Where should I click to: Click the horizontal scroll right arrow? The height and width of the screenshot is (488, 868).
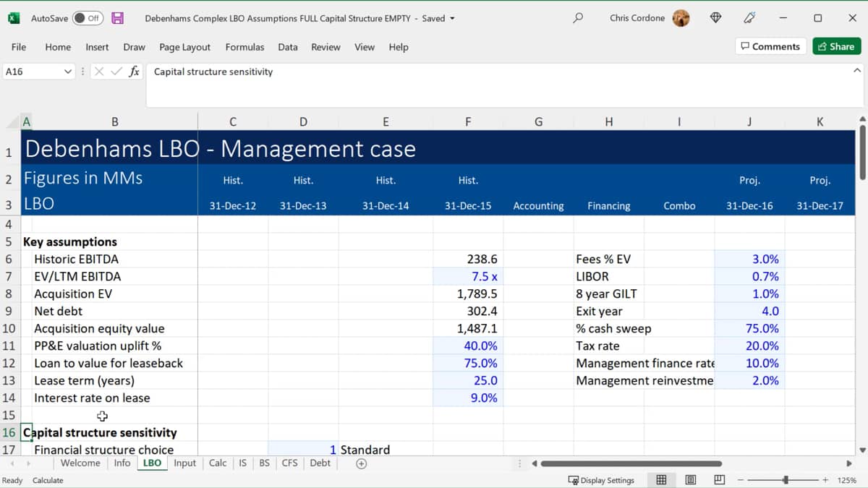pyautogui.click(x=849, y=463)
